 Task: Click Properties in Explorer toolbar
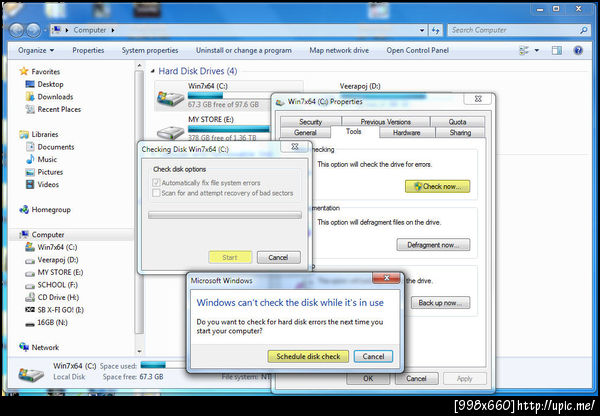coord(88,50)
